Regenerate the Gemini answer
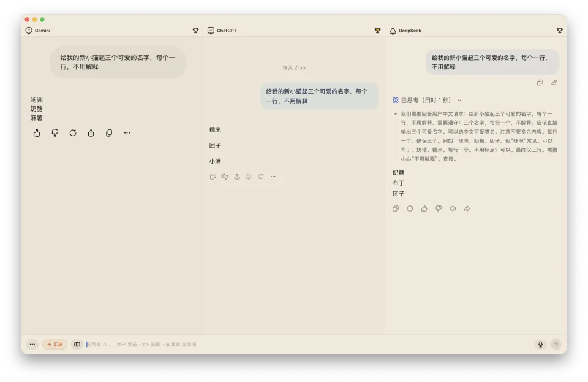The width and height of the screenshot is (588, 382). (x=73, y=133)
